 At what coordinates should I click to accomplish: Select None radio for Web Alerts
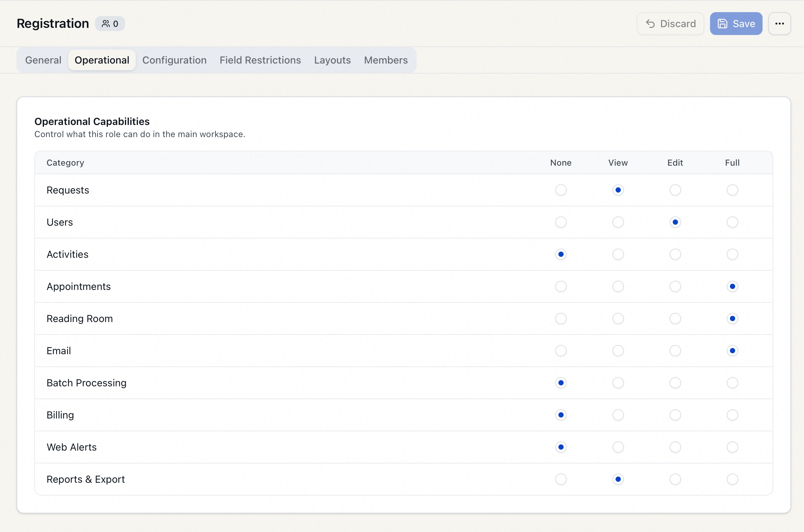coord(561,447)
